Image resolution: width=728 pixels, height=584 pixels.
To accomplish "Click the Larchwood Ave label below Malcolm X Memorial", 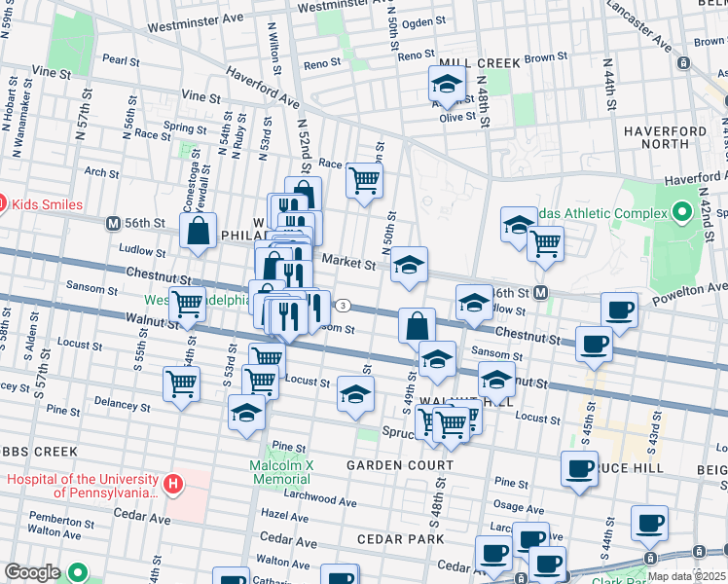I will pyautogui.click(x=320, y=497).
